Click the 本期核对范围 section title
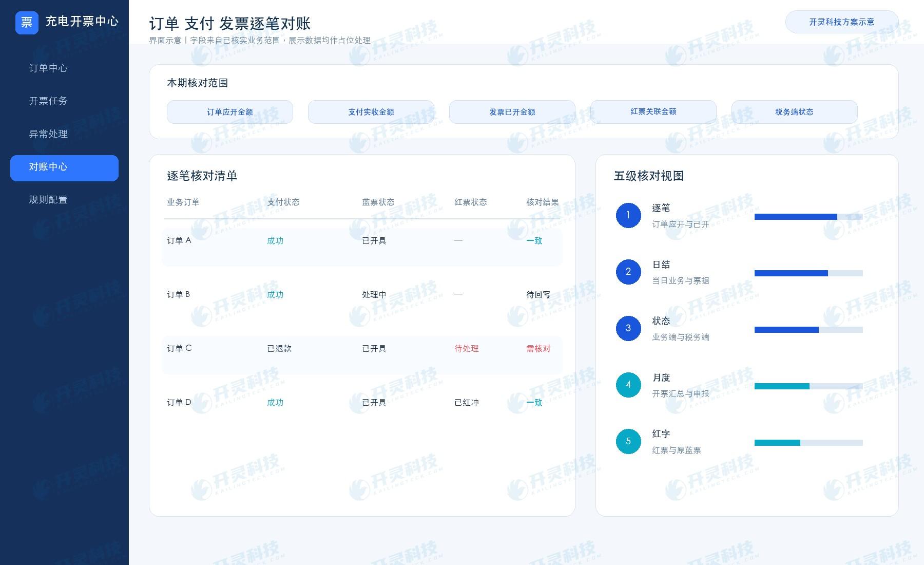924x565 pixels. (x=198, y=83)
